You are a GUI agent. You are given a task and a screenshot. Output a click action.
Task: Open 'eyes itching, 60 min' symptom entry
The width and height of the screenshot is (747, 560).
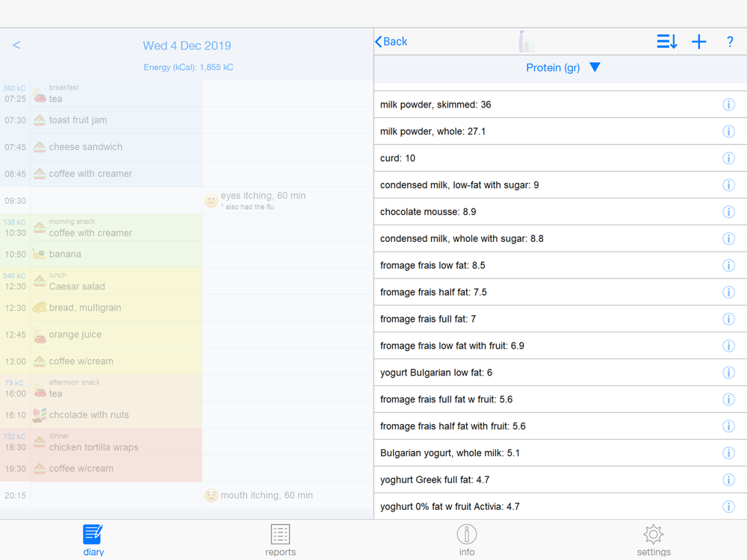(x=288, y=200)
